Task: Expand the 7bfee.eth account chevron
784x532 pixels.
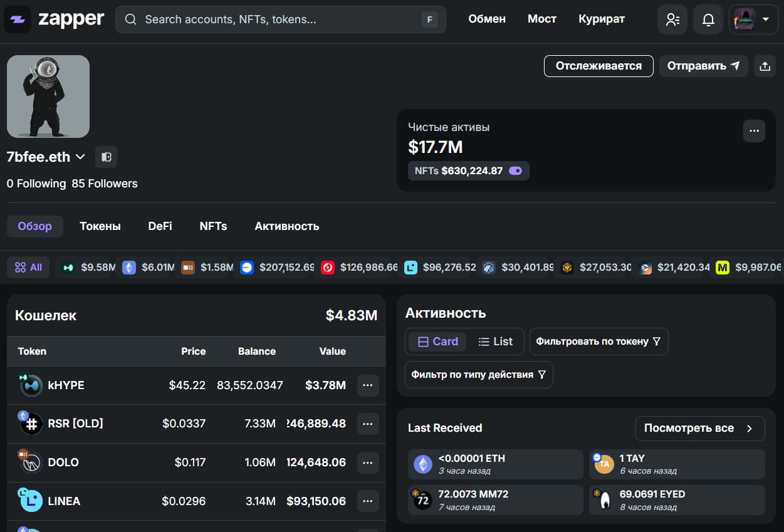Action: (x=80, y=157)
